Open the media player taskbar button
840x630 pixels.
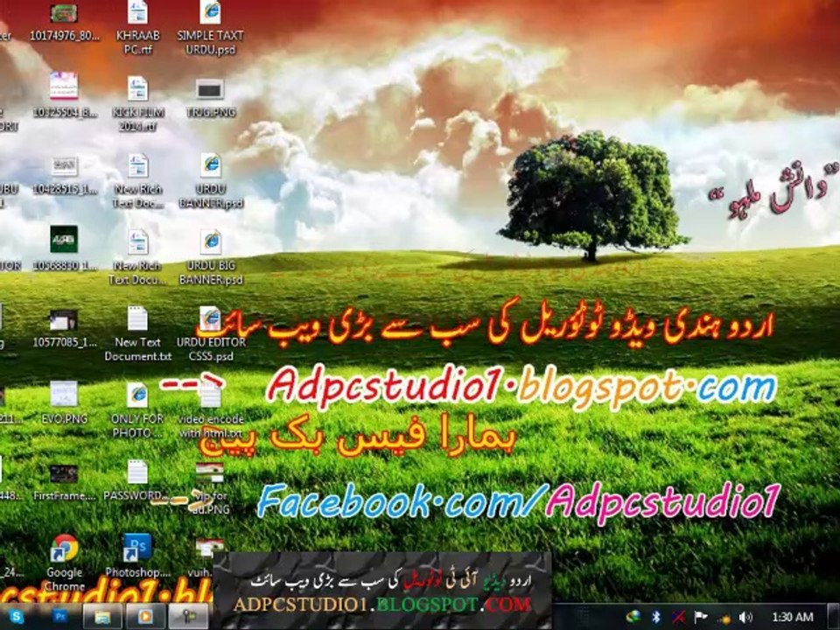(x=145, y=617)
